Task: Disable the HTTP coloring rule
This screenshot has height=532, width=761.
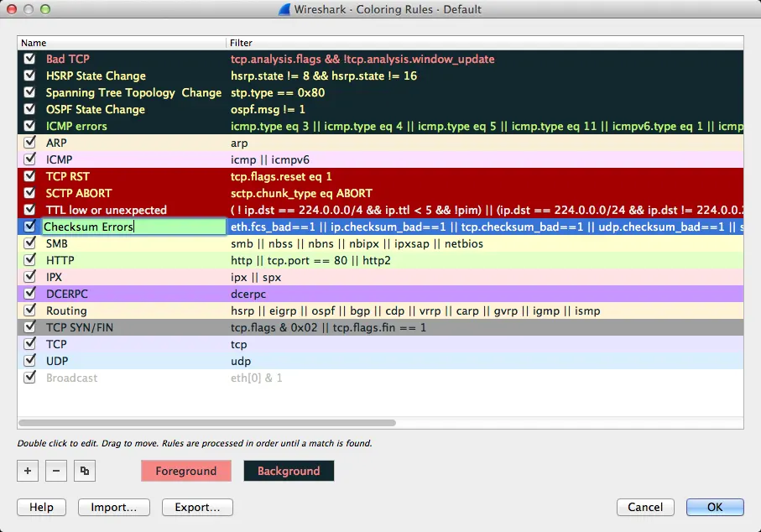Action: [x=29, y=260]
